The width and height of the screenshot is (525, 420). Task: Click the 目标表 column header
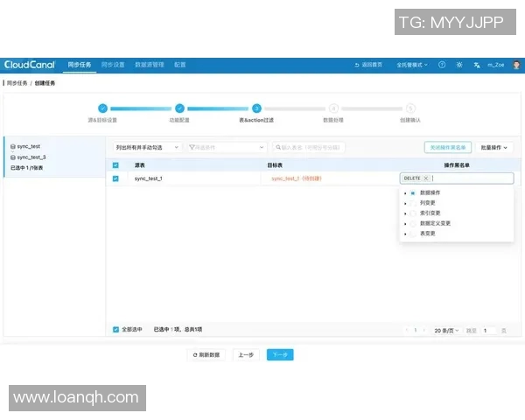275,165
